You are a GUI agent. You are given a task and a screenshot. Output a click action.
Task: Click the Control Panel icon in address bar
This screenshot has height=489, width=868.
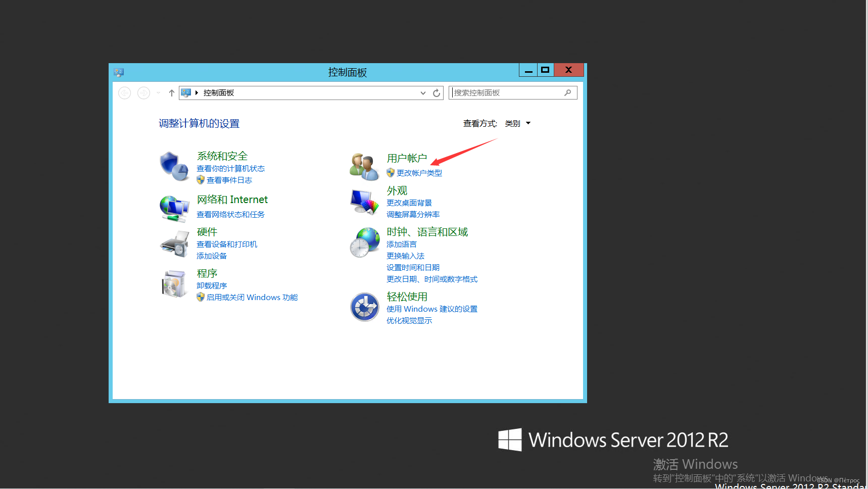(187, 92)
